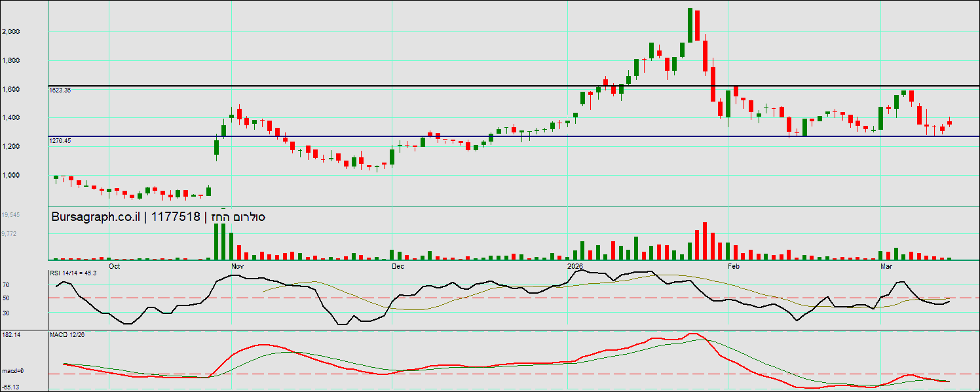This screenshot has height=392, width=980.
Task: Click the Mar month marker
Action: pyautogui.click(x=886, y=266)
